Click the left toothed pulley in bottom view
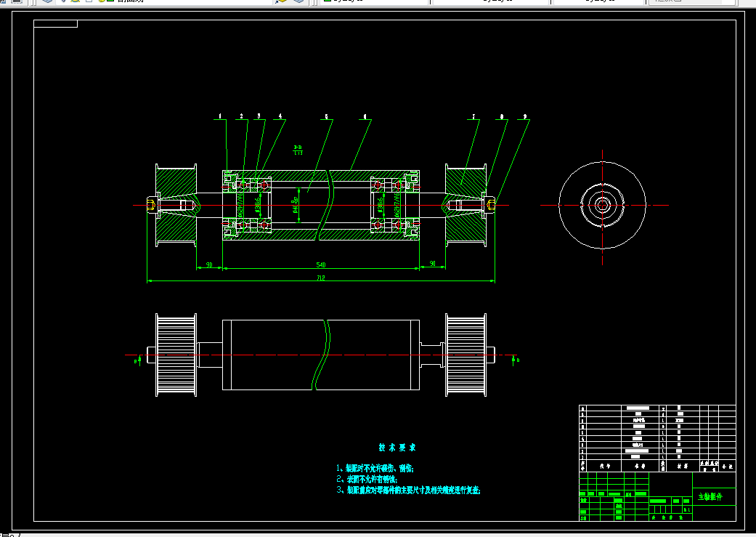The width and height of the screenshot is (756, 537). [176, 355]
